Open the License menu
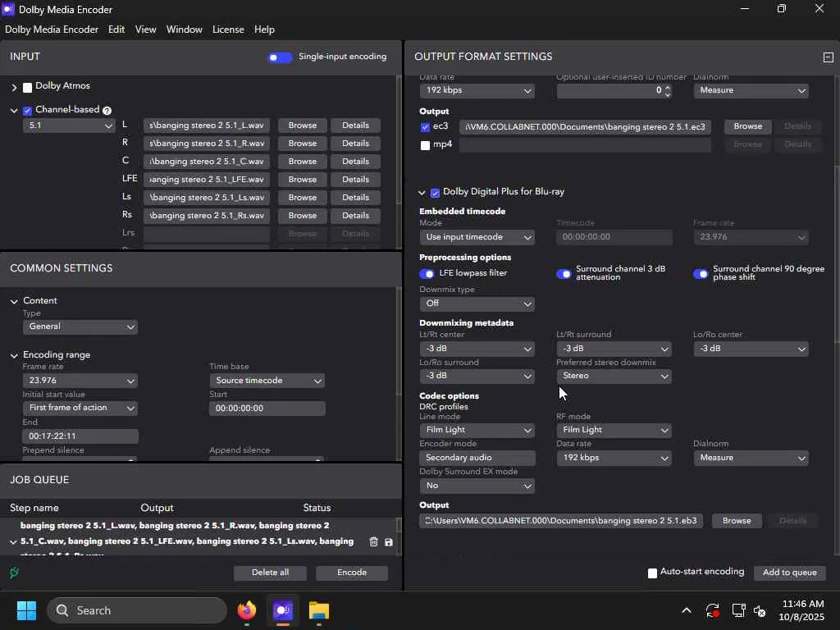 click(x=228, y=30)
